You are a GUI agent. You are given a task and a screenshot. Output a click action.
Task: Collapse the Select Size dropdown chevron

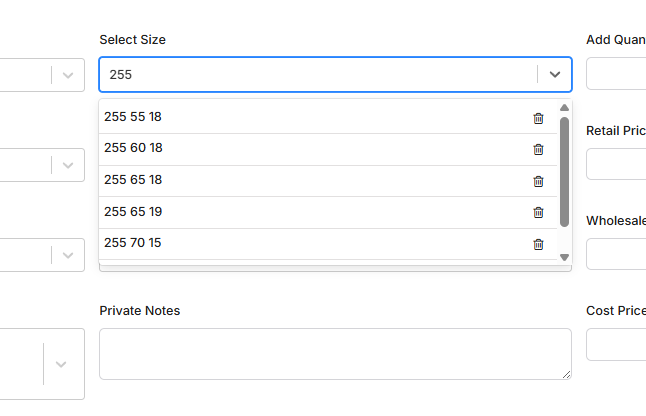click(555, 75)
